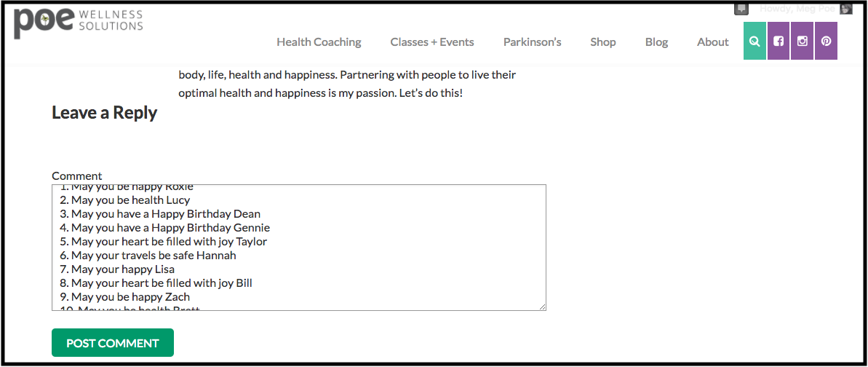The image size is (868, 367).
Task: Open the Parkinson's menu item
Action: click(x=532, y=42)
